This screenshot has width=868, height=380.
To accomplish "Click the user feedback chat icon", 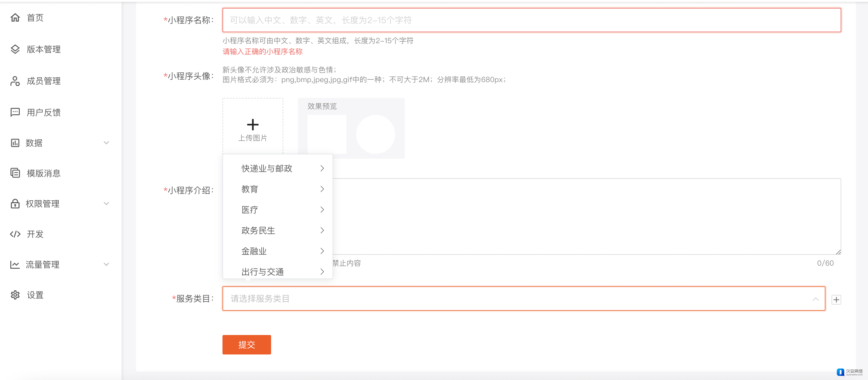I will pyautogui.click(x=15, y=112).
